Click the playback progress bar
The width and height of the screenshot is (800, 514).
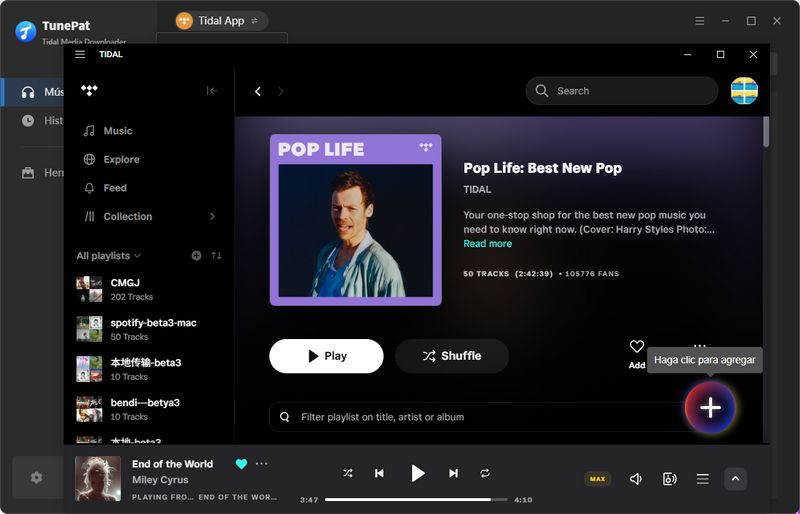click(x=416, y=500)
